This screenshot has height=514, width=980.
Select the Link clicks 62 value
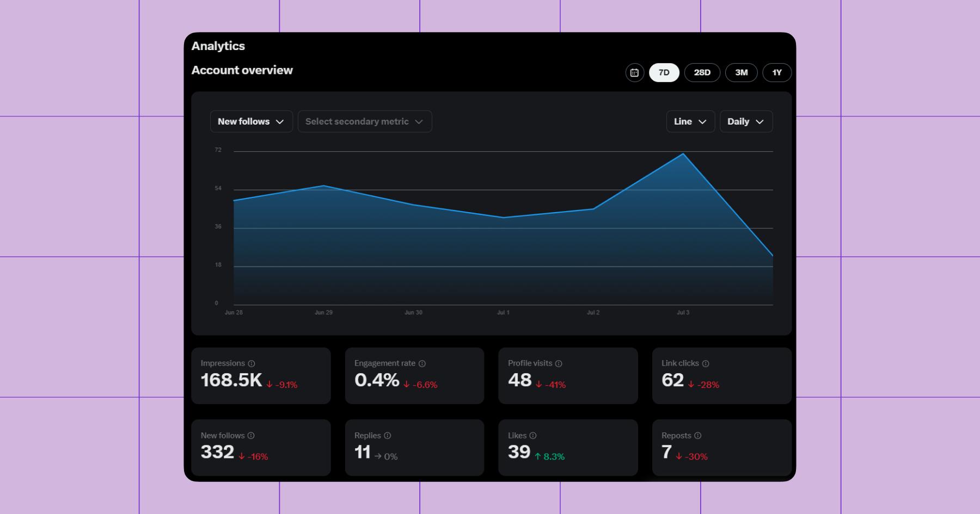(x=673, y=380)
